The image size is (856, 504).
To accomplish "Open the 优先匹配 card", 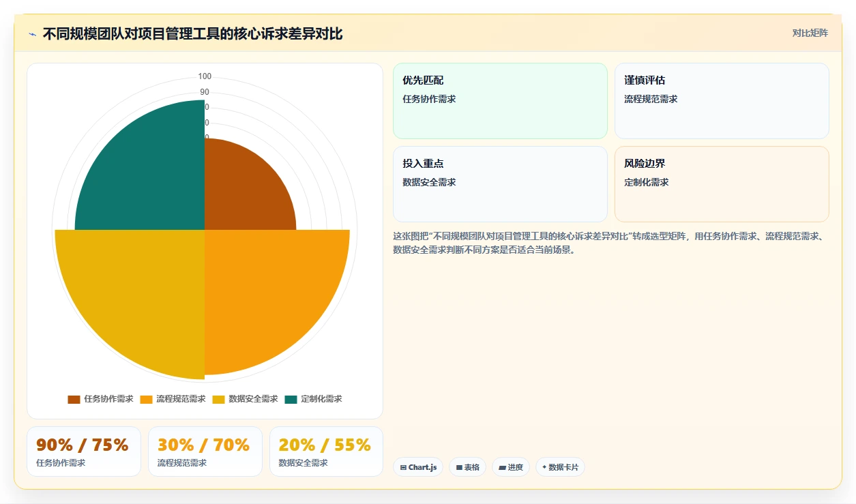I will point(500,101).
